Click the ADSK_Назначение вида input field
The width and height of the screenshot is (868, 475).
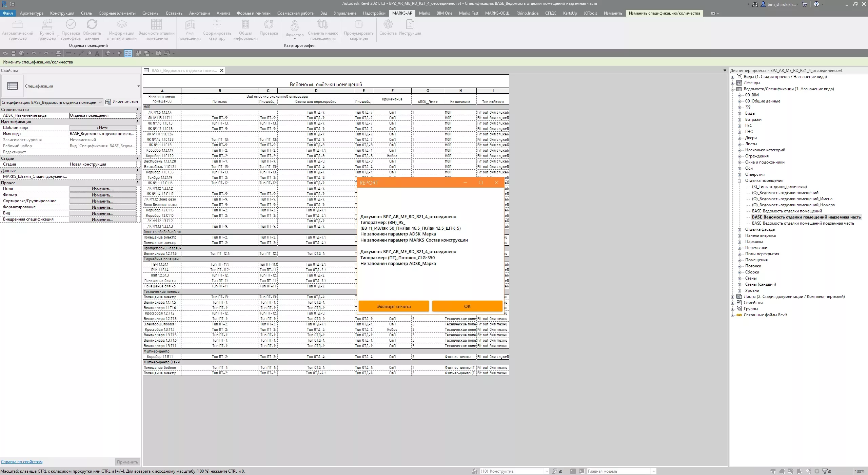click(x=102, y=115)
